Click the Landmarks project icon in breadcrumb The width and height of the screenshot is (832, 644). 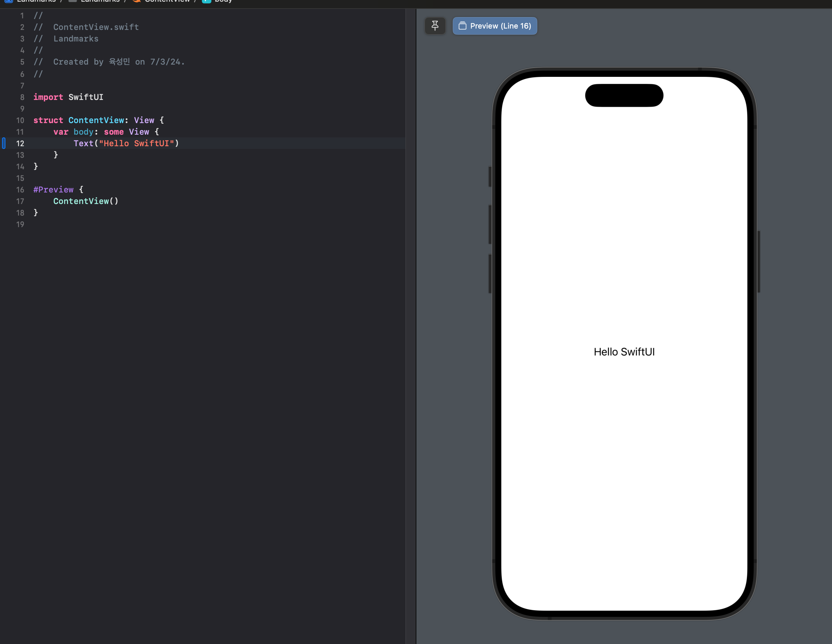[x=8, y=1]
